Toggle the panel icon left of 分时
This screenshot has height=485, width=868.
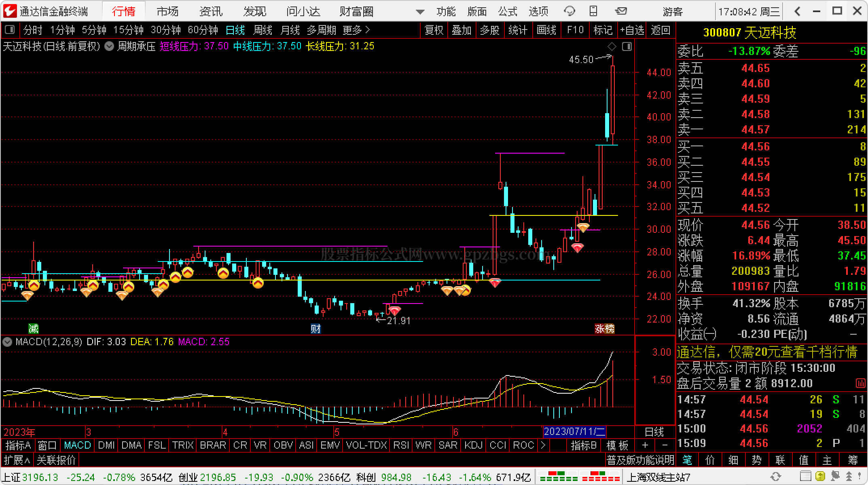pyautogui.click(x=9, y=30)
